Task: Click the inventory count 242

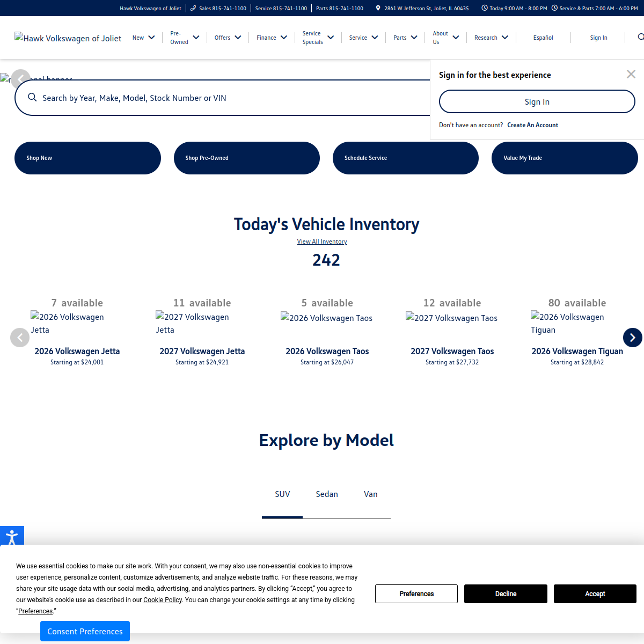Action: 326,260
